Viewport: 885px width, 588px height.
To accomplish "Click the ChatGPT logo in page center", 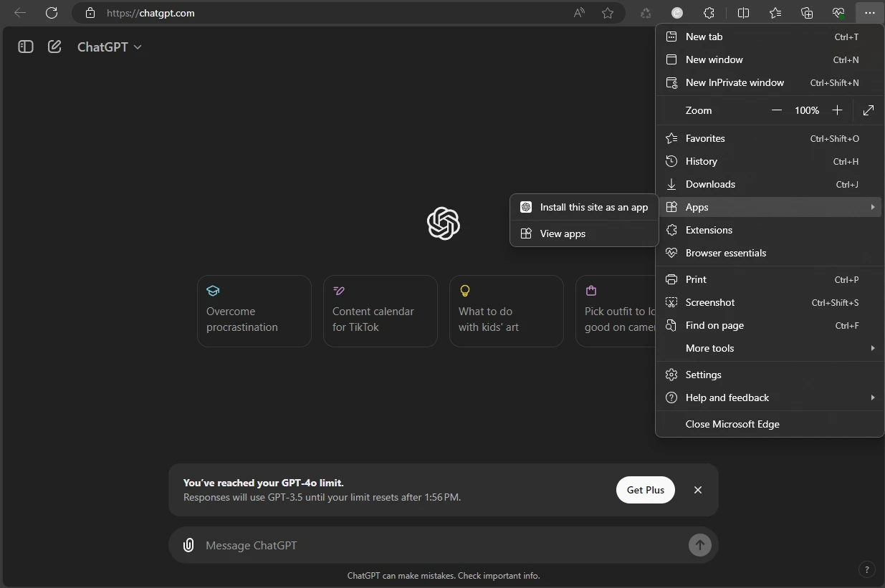I will pos(444,223).
